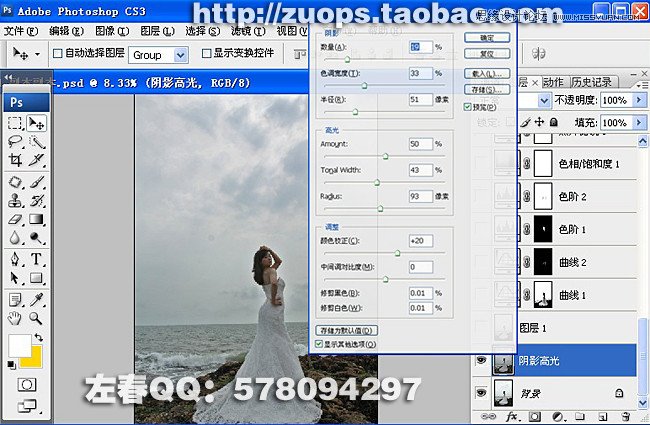Open the layers panel options menu
The image size is (650, 425).
click(x=642, y=85)
